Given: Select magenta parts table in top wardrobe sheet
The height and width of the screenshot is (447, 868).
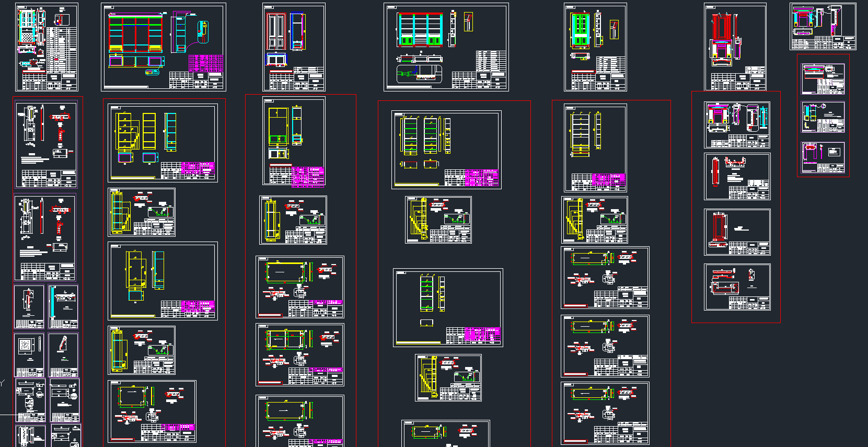Looking at the screenshot, I should (206, 63).
